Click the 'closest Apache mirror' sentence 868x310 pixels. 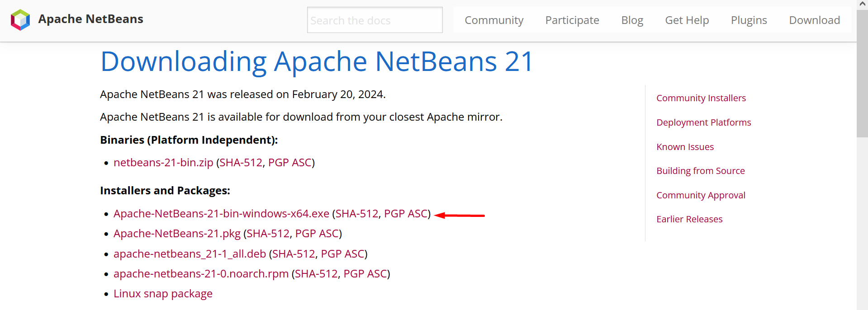[301, 117]
